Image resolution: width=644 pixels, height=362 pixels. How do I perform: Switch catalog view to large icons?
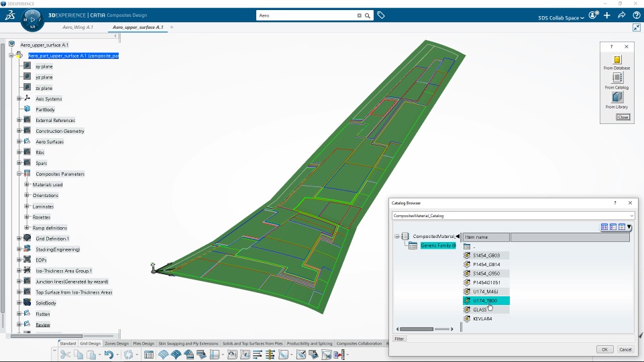point(604,227)
